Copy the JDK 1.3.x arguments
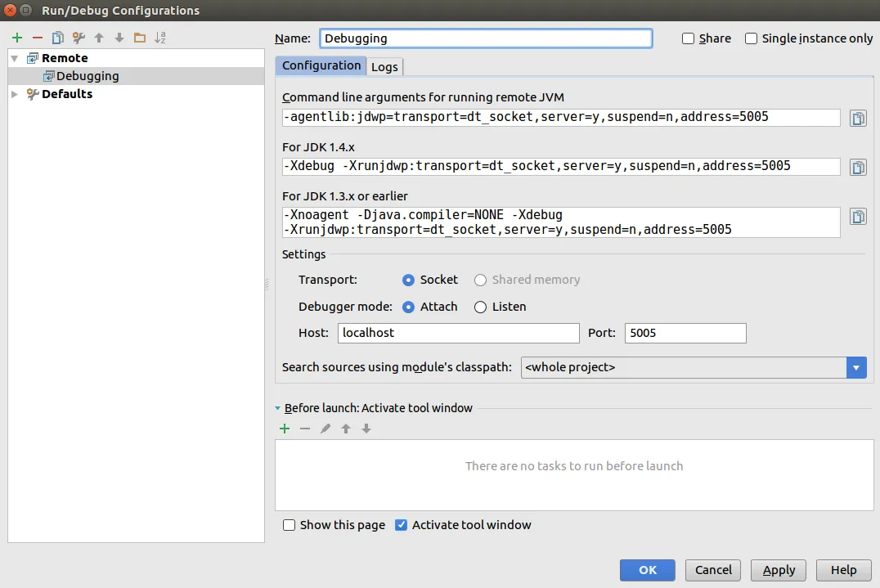Screen dimensions: 880x588 [x=858, y=217]
